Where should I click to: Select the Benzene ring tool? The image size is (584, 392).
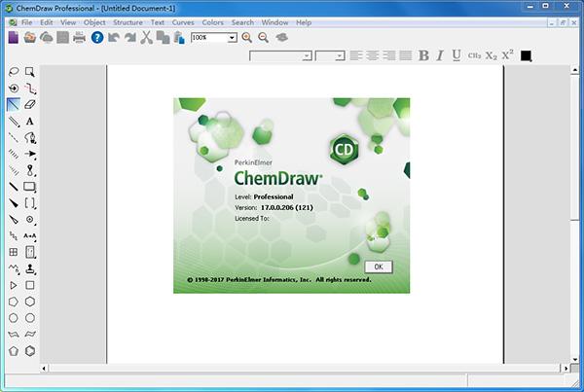pos(30,351)
